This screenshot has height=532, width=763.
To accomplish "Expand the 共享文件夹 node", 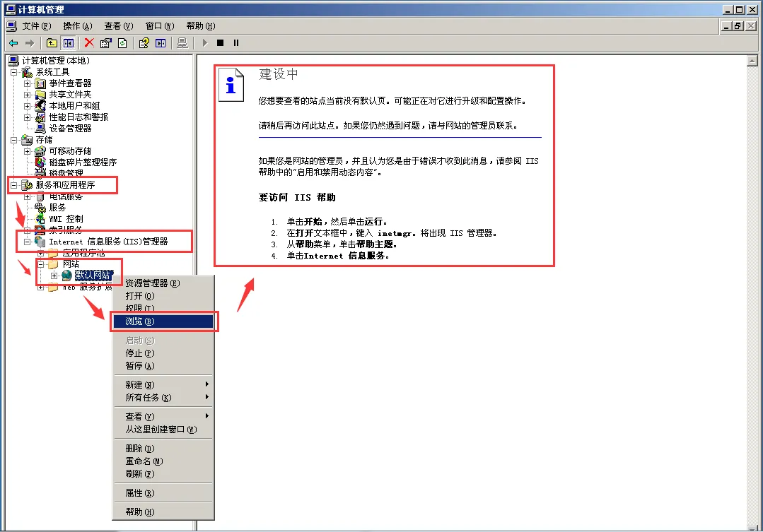I will pos(28,95).
